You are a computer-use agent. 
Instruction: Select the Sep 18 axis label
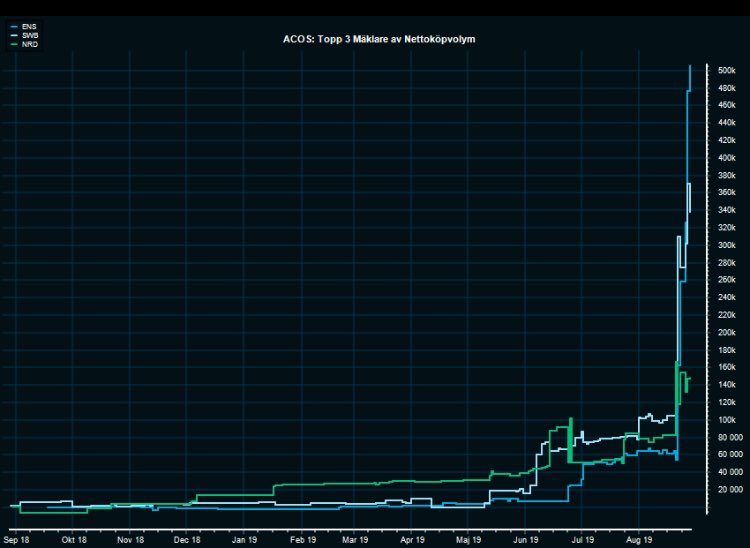(16, 540)
